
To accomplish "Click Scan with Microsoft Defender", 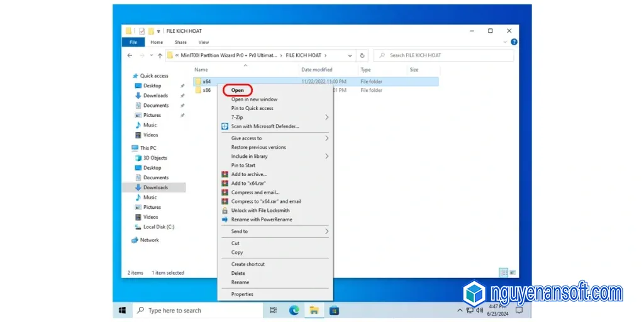I will click(x=265, y=126).
